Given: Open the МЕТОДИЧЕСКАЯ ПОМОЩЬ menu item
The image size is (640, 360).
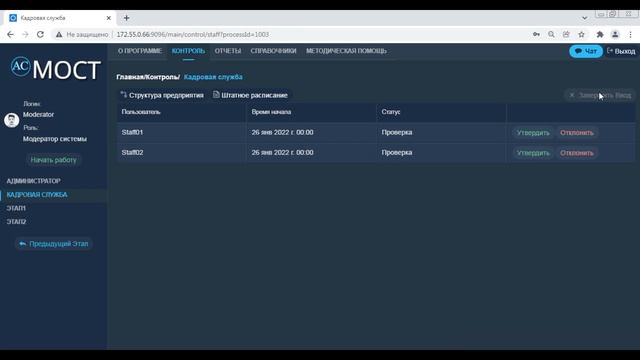Looking at the screenshot, I should tap(346, 51).
